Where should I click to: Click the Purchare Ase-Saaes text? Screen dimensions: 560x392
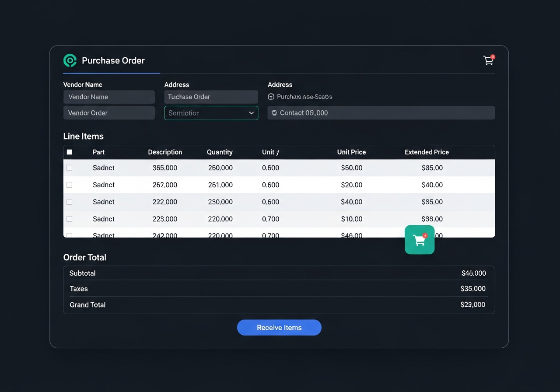click(x=304, y=97)
